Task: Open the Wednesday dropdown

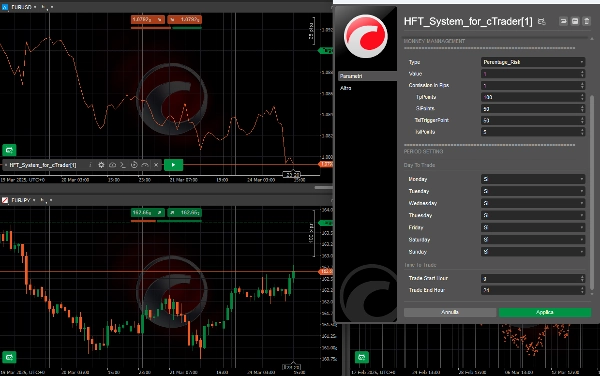Action: 533,203
